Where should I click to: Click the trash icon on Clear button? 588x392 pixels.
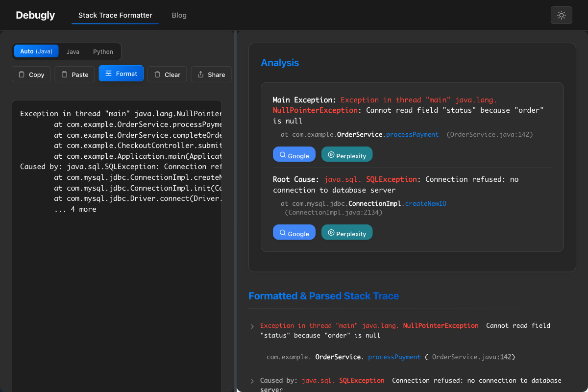coord(157,74)
